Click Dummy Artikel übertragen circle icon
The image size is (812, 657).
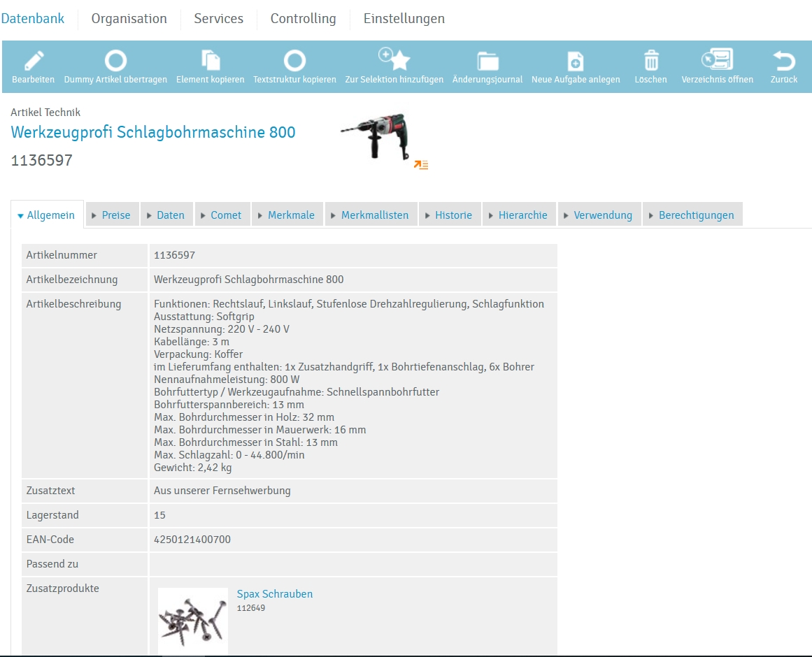pyautogui.click(x=115, y=61)
